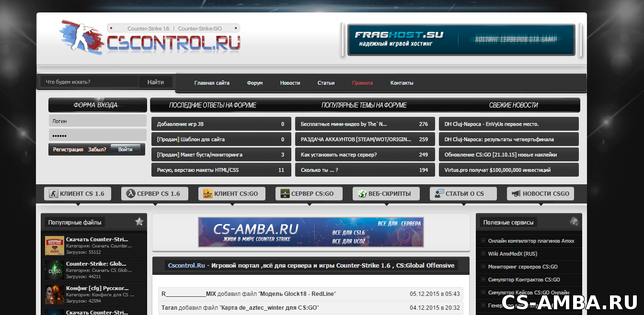The width and height of the screenshot is (644, 315).
Task: Open the 'Регистрация' link
Action: [68, 149]
